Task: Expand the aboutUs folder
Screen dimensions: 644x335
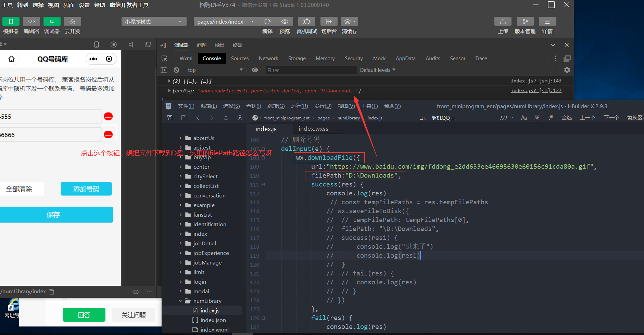Action: coord(180,138)
